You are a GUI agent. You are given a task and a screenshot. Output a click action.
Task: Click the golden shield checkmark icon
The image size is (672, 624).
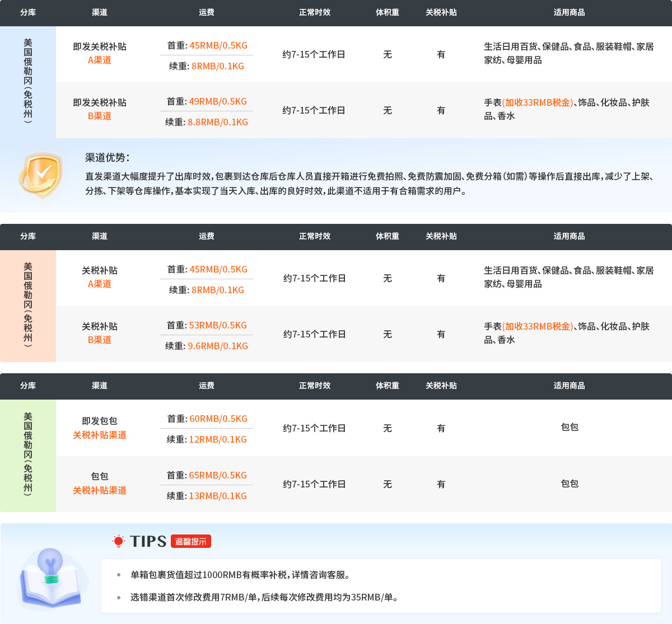click(40, 175)
